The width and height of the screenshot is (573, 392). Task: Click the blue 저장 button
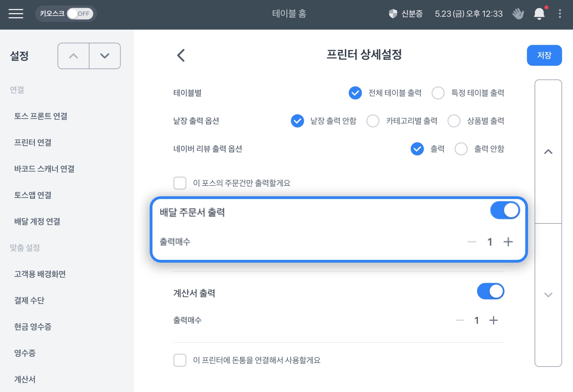pos(544,55)
